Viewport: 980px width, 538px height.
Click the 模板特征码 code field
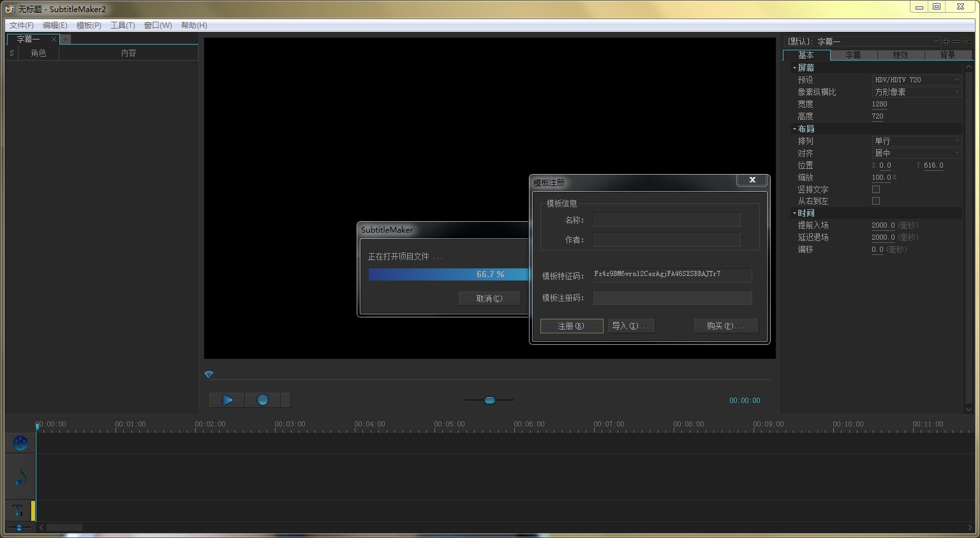point(672,275)
